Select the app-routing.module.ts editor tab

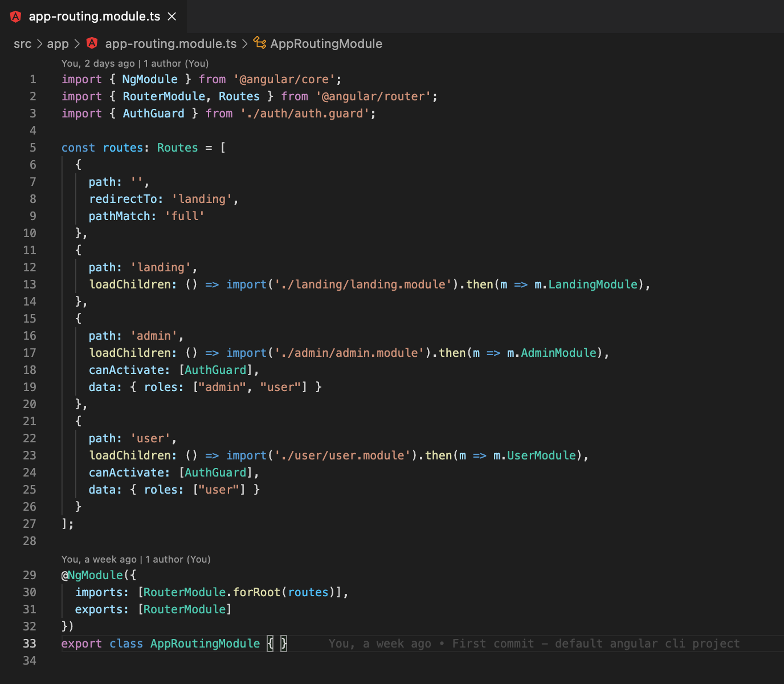coord(93,17)
